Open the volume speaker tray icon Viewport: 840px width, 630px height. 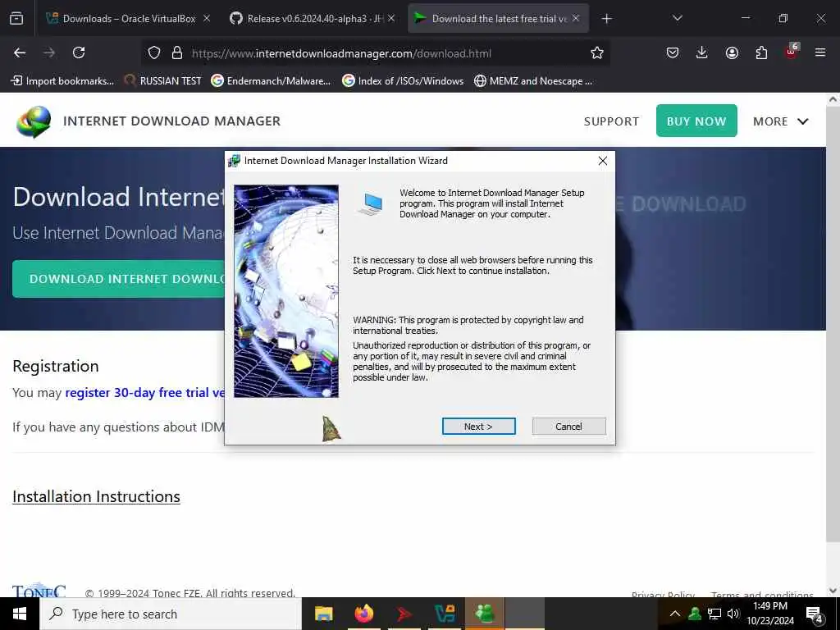(733, 614)
